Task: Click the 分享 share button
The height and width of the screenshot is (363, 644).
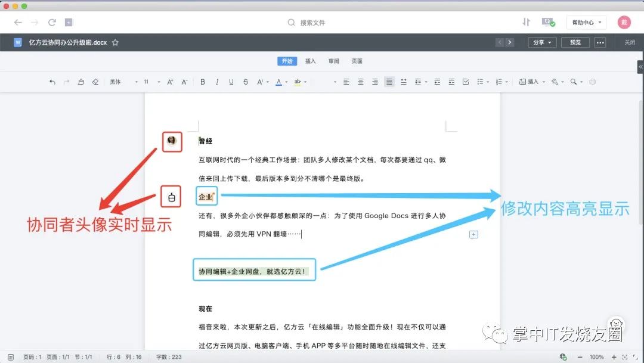Action: (542, 42)
